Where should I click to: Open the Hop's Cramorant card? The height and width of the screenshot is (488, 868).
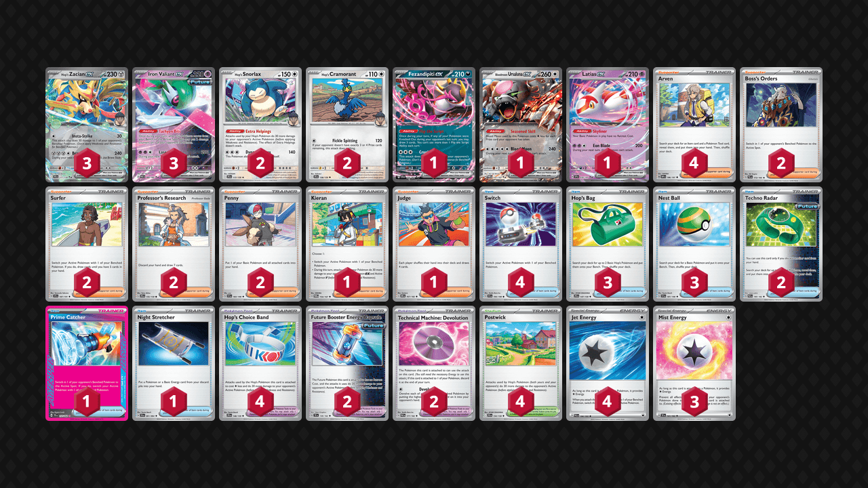347,125
